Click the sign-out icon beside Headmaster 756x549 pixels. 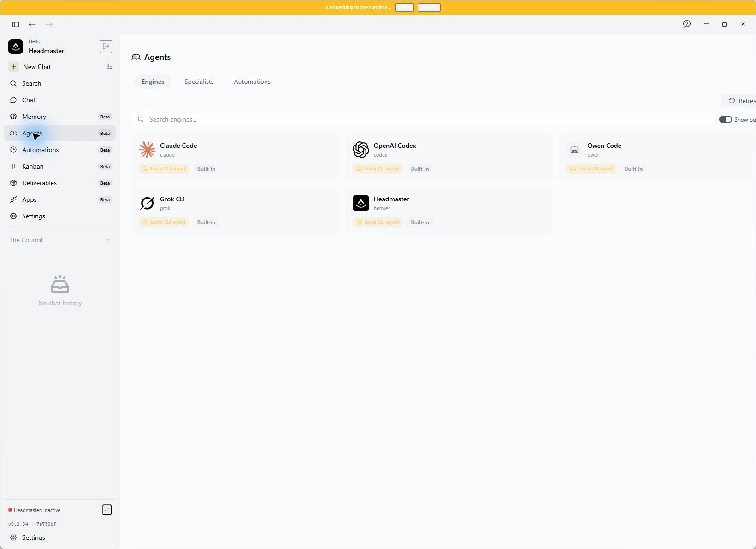click(106, 46)
